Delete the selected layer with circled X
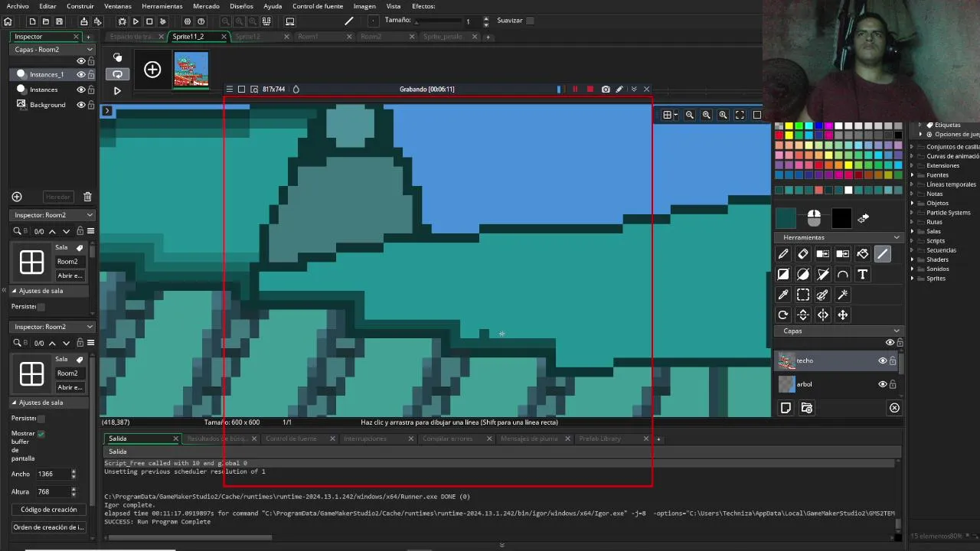Screen dimensions: 980x551 pos(894,408)
